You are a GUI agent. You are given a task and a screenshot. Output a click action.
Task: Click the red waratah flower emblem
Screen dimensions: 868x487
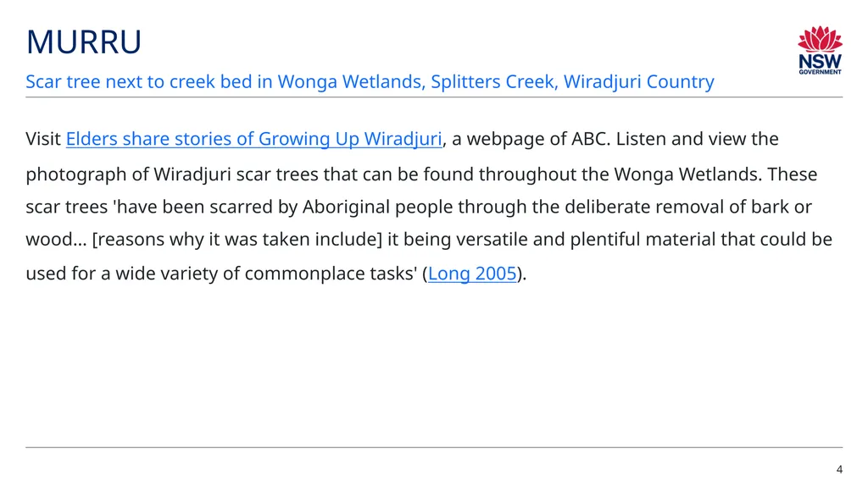pyautogui.click(x=820, y=39)
